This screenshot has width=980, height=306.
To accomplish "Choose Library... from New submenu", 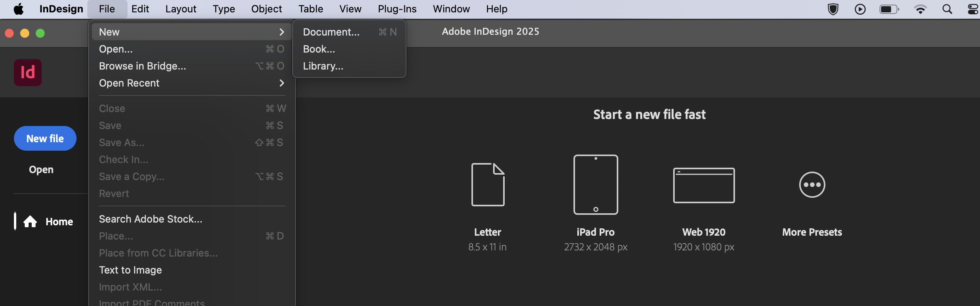I will tap(349, 66).
